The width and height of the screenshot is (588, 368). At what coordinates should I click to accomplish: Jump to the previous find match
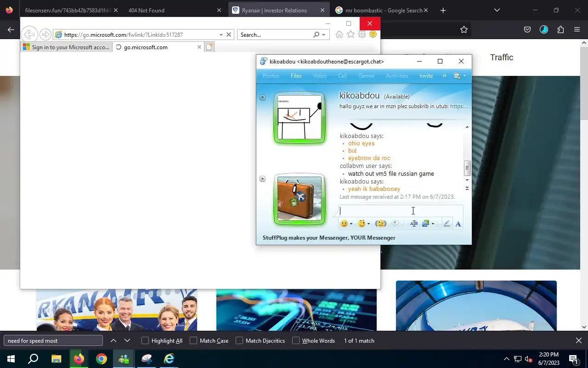click(x=113, y=340)
